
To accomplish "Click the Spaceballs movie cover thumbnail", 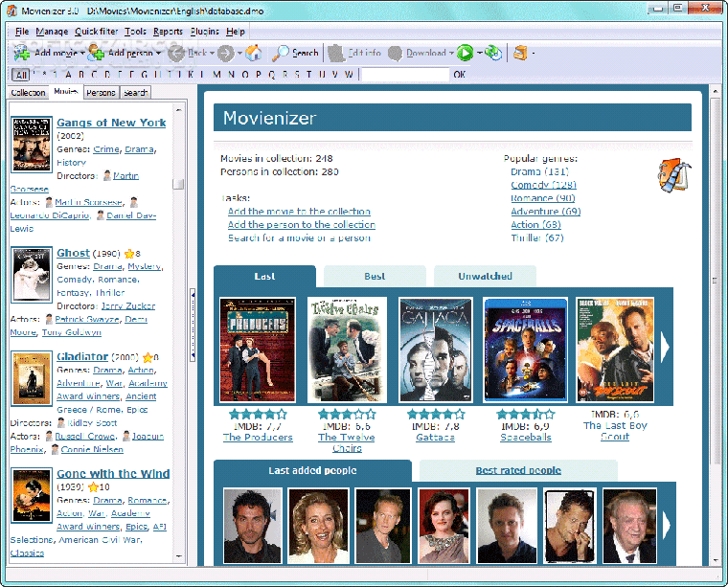I will pyautogui.click(x=525, y=350).
